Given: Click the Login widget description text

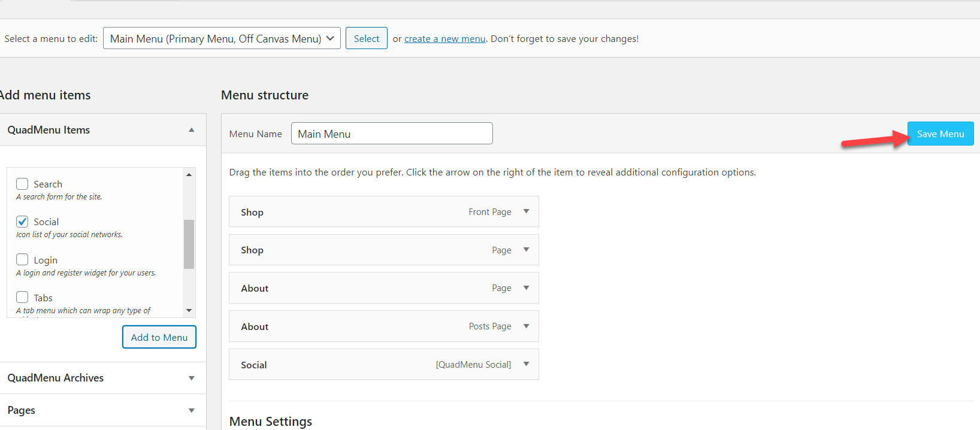Looking at the screenshot, I should pyautogui.click(x=86, y=273).
